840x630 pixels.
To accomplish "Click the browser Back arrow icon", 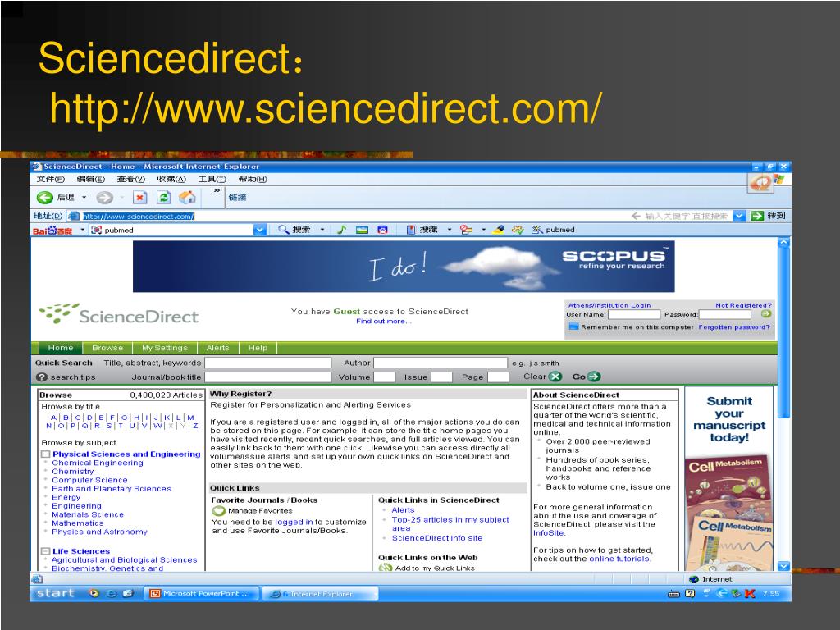I will coord(44,198).
